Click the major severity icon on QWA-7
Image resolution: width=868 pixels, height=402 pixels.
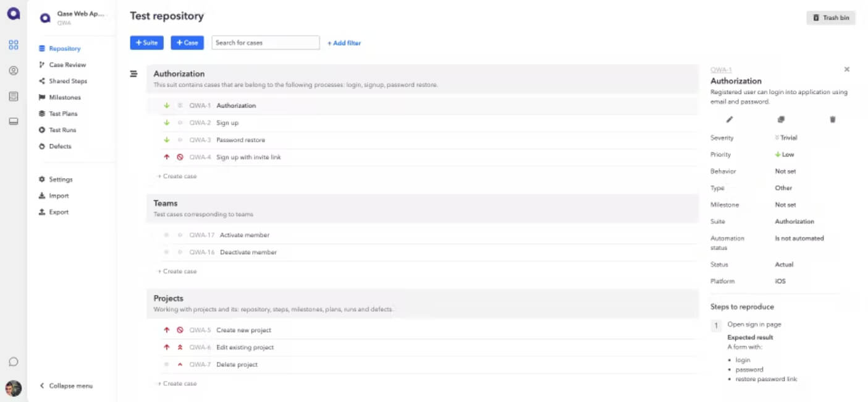pyautogui.click(x=180, y=365)
